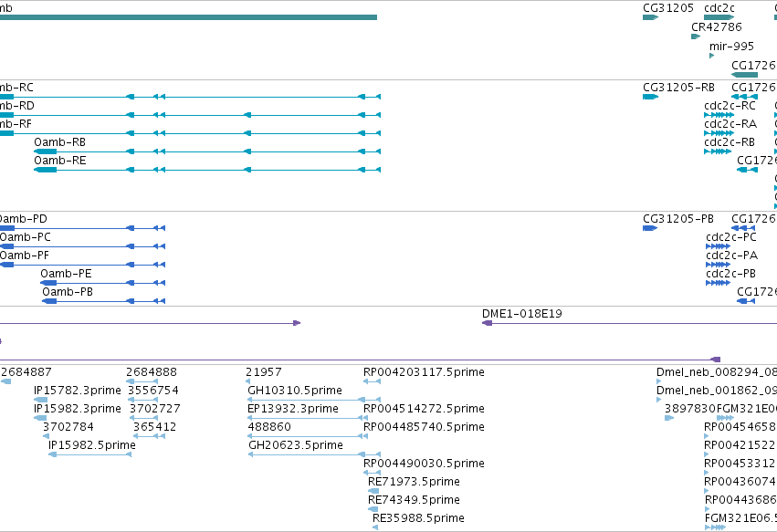
Task: Click the DME1-018E19 clone label
Action: (521, 314)
